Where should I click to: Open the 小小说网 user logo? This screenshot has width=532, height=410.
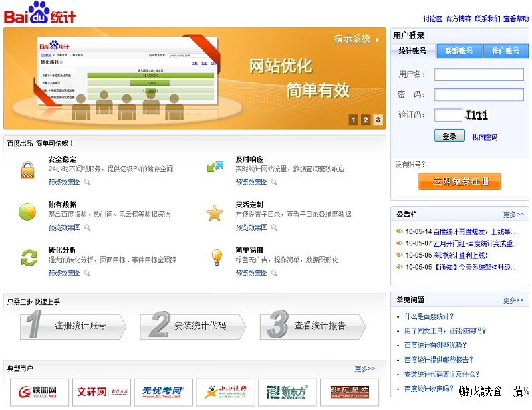(x=226, y=392)
